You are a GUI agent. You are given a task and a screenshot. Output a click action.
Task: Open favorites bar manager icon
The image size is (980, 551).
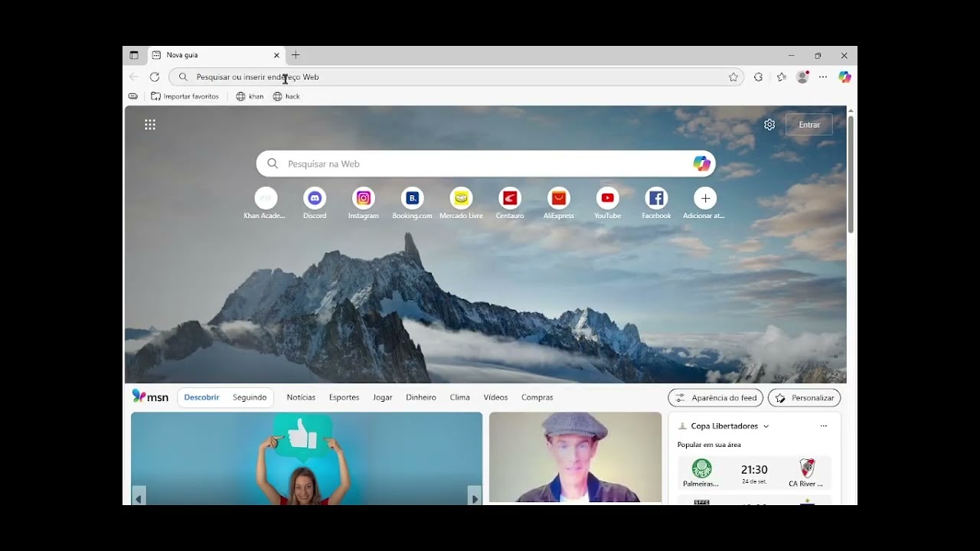(133, 96)
